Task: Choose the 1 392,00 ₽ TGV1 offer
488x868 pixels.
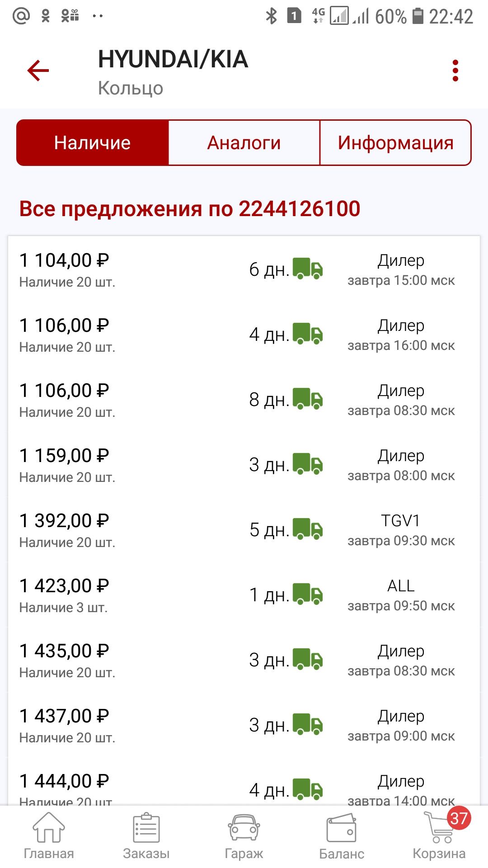Action: 244,530
